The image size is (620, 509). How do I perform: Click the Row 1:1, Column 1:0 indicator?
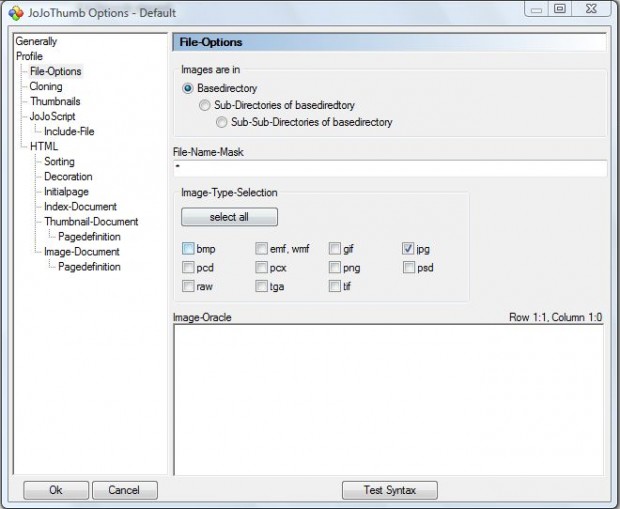pyautogui.click(x=556, y=317)
